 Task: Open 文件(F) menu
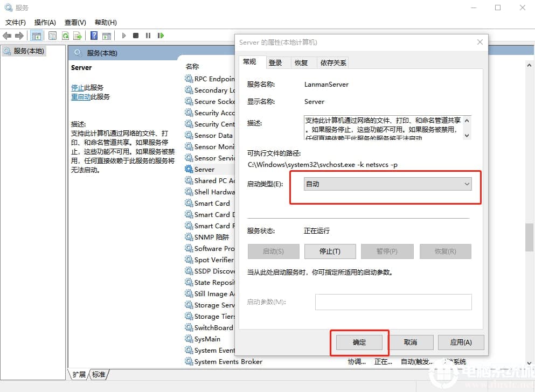(x=15, y=23)
